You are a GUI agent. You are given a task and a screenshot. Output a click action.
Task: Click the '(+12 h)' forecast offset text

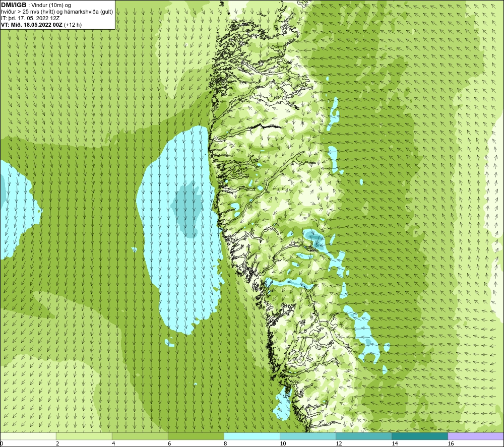pos(73,25)
